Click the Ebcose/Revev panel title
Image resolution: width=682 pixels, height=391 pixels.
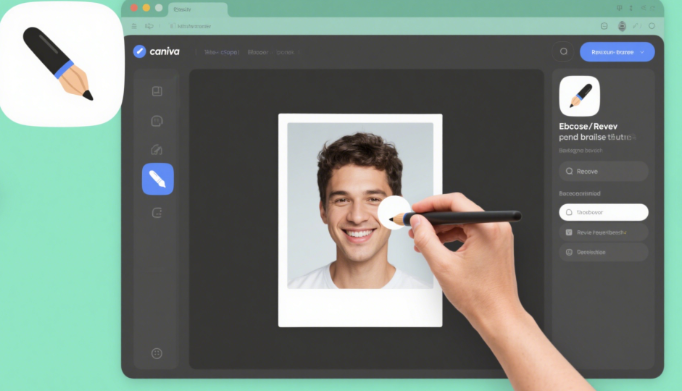[x=588, y=127]
